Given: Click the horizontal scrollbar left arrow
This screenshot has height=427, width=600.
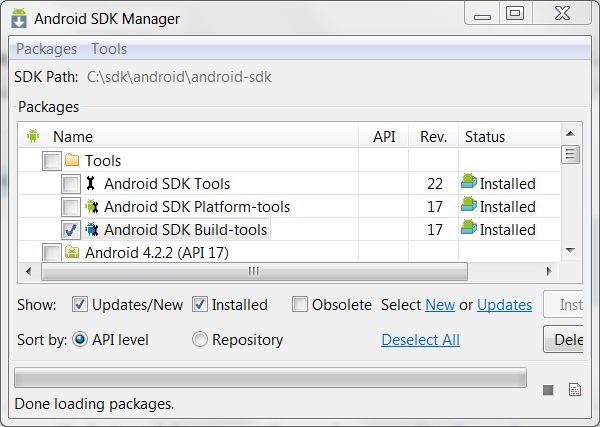Looking at the screenshot, I should pos(29,271).
